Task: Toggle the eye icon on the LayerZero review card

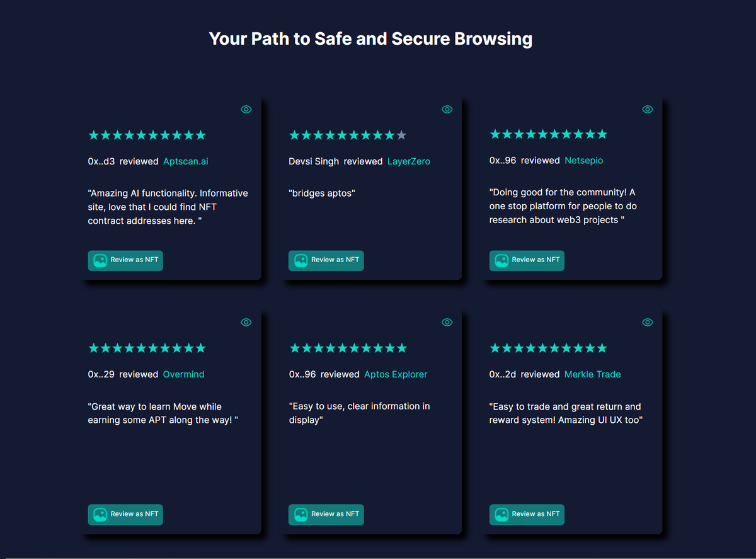Action: 447,109
